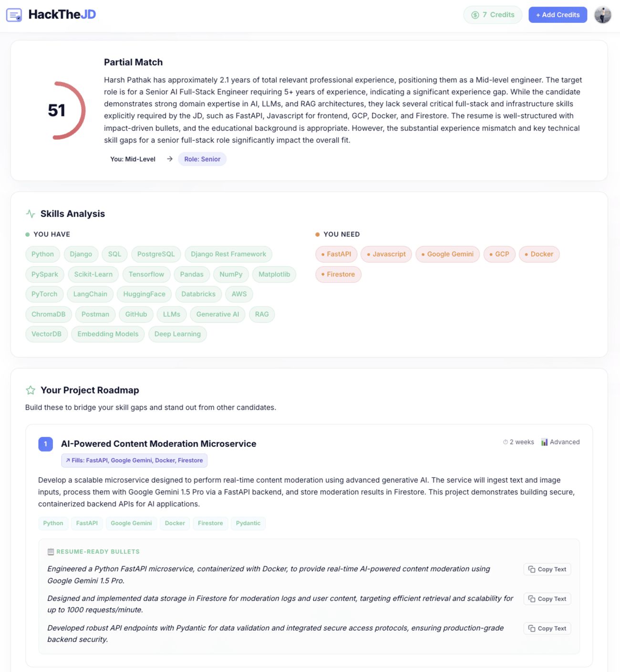
Task: Click the clock icon next to 2 weeks
Action: (505, 442)
